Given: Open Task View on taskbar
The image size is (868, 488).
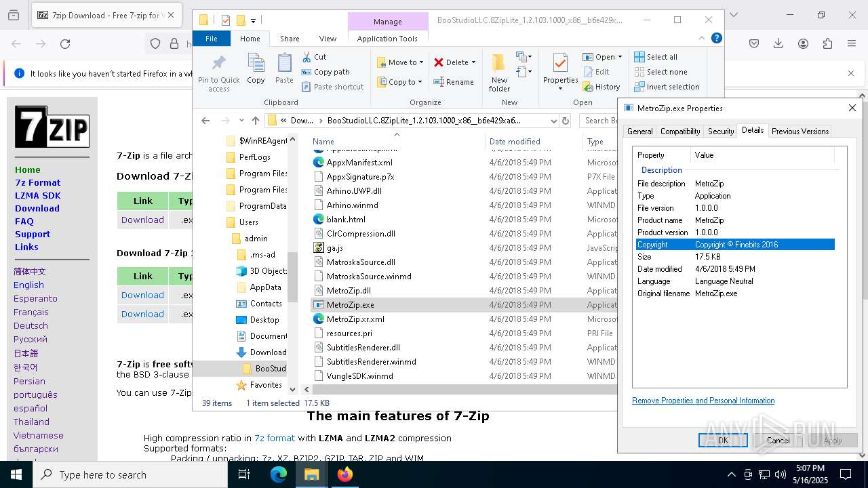Looking at the screenshot, I should pos(244,474).
